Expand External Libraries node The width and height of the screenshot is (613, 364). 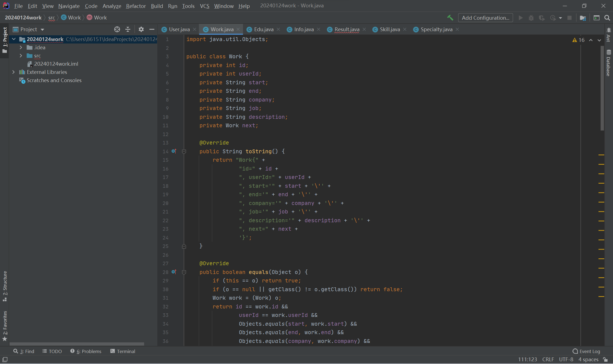pyautogui.click(x=13, y=72)
